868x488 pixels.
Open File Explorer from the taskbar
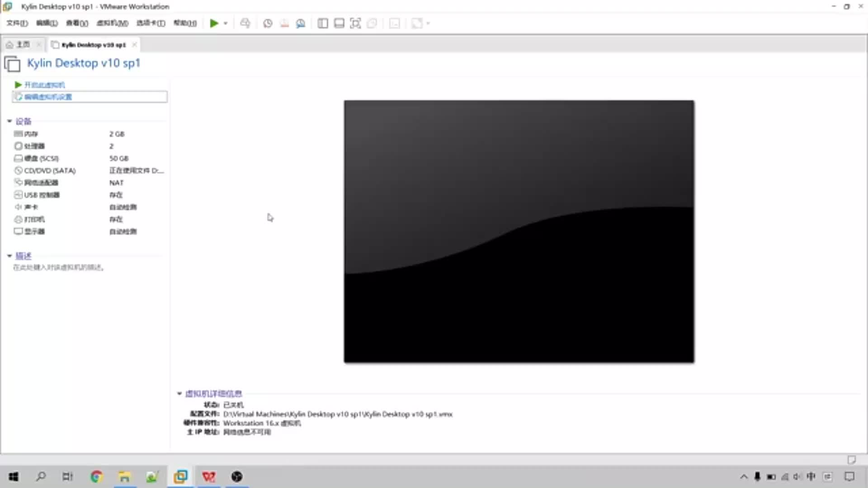coord(124,476)
